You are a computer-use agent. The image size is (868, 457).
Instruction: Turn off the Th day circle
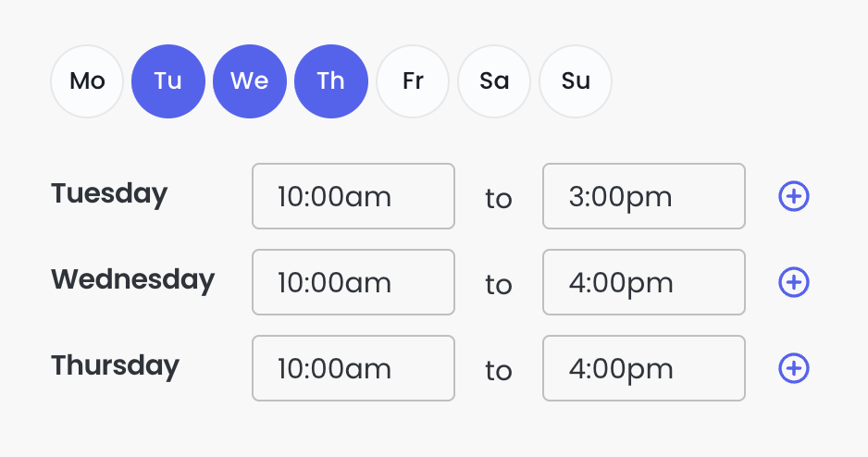pos(331,81)
